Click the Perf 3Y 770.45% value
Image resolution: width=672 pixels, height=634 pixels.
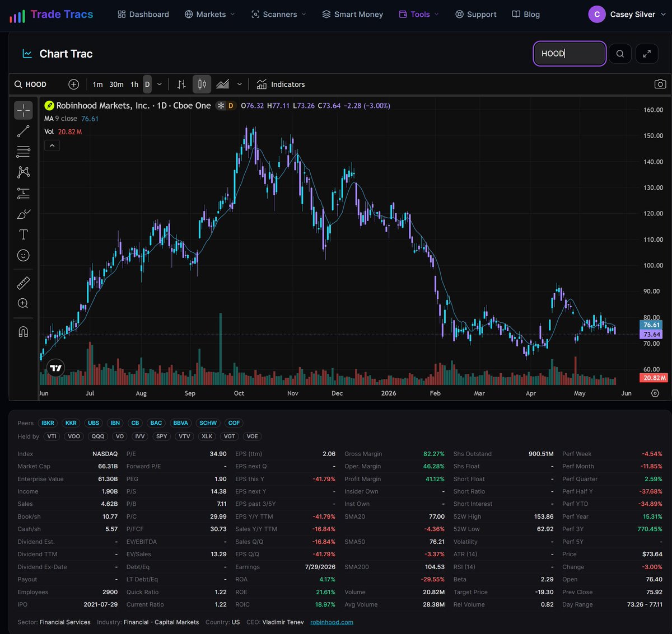(x=650, y=529)
